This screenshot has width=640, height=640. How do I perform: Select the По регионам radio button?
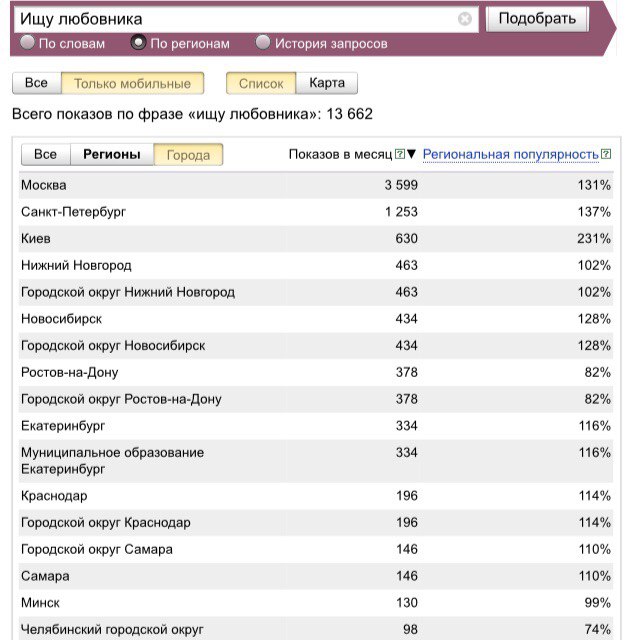click(x=139, y=43)
